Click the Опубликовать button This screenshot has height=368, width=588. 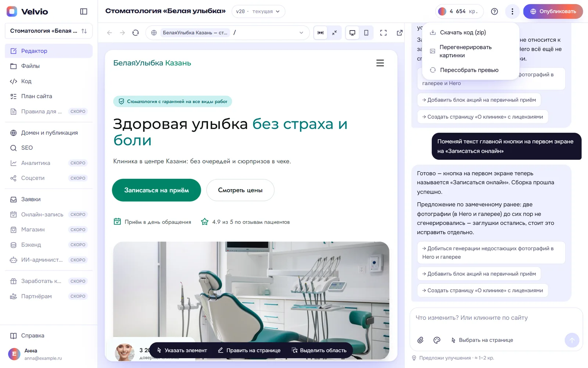(x=553, y=11)
